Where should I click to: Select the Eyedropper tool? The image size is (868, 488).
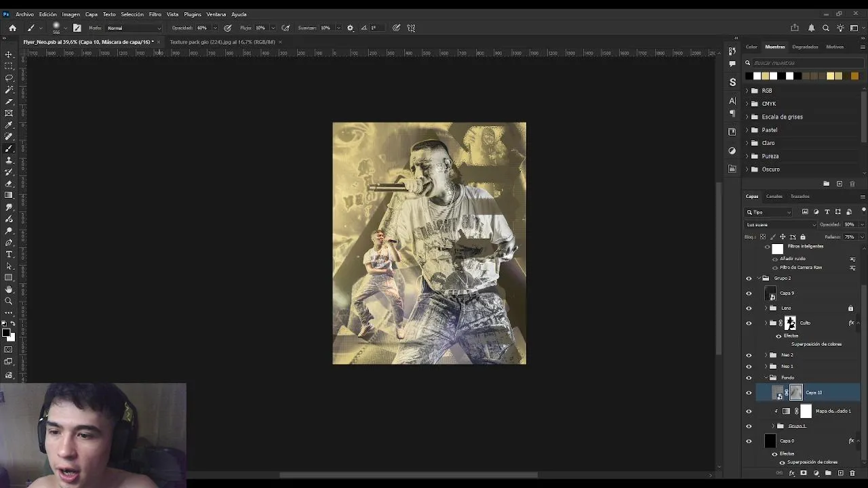click(9, 125)
